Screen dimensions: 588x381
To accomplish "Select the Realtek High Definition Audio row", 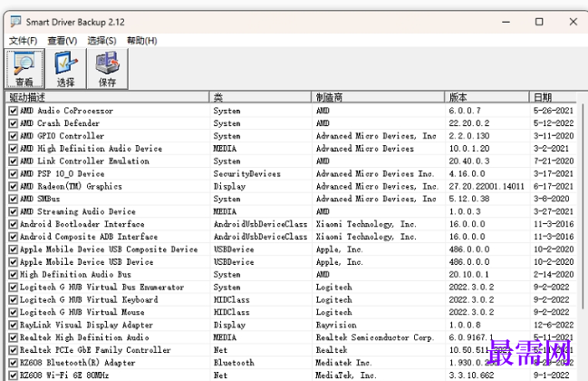I will [292, 337].
